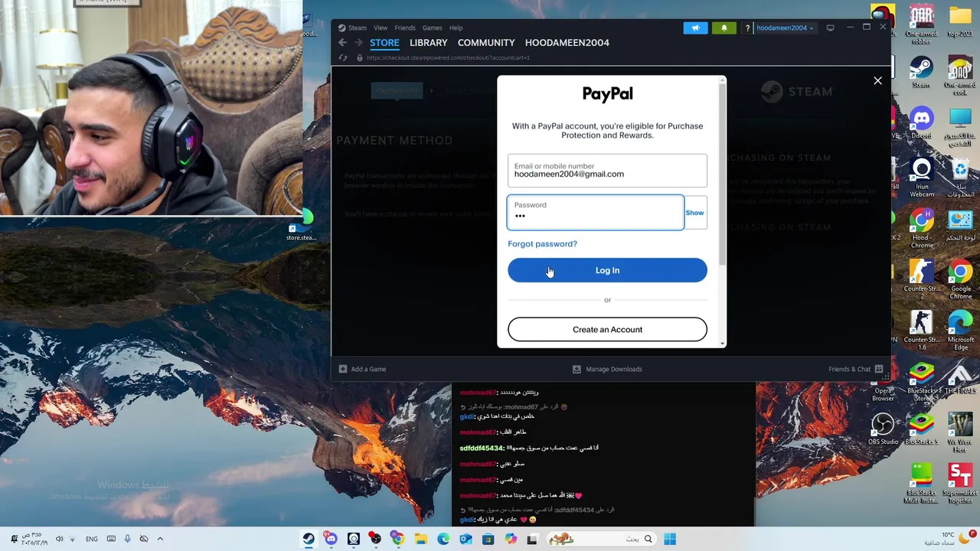Image resolution: width=980 pixels, height=551 pixels.
Task: Open BlueStacks 5 desktop shortcut
Action: [921, 429]
